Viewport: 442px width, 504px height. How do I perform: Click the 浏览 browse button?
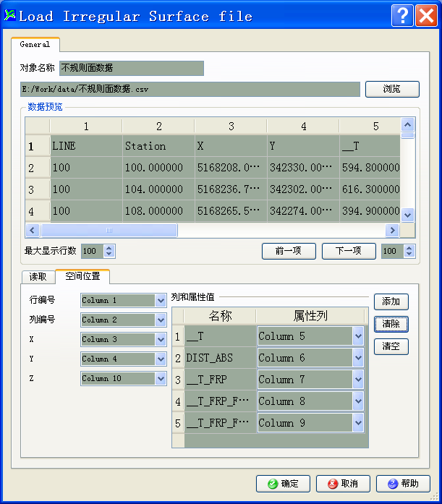[x=392, y=89]
